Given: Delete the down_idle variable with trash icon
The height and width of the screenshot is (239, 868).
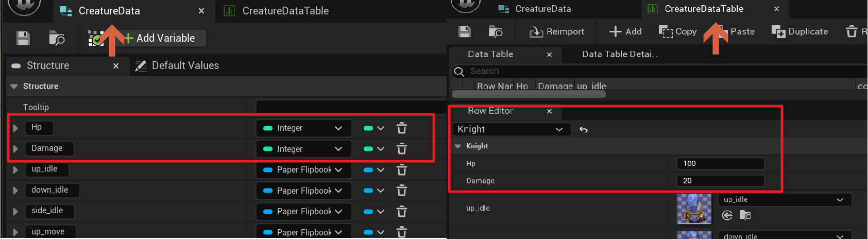Looking at the screenshot, I should click(x=402, y=191).
